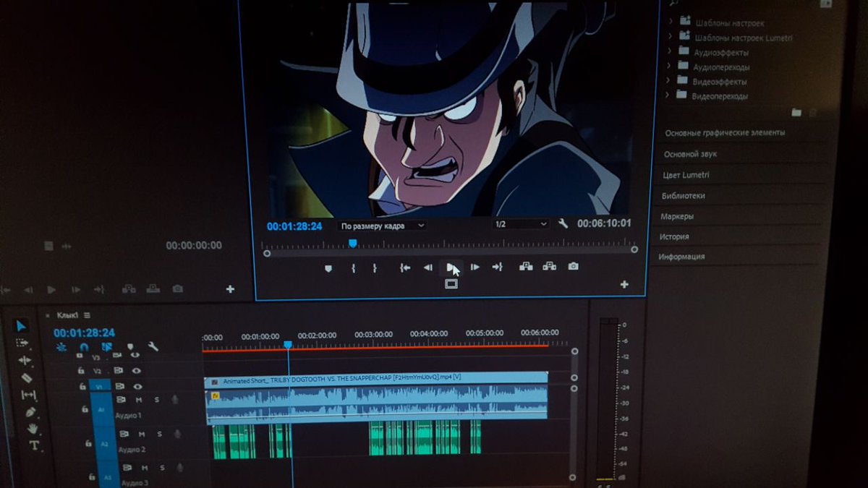Mute the Аудио 2 track
Image resolution: width=868 pixels, height=488 pixels.
pyautogui.click(x=142, y=435)
